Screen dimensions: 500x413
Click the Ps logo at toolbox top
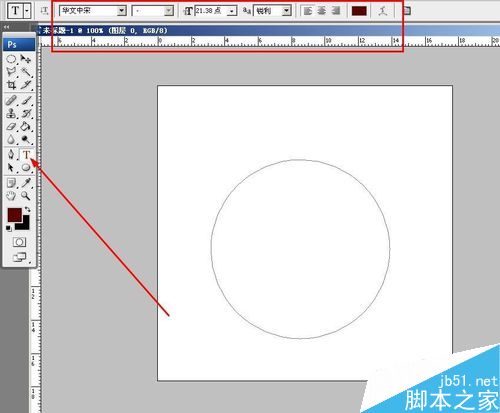click(19, 44)
